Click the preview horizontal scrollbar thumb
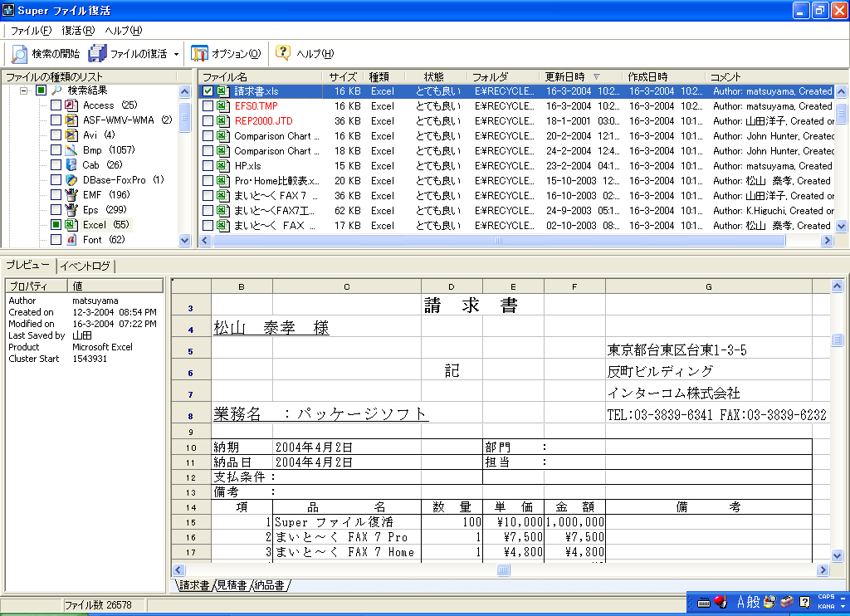The height and width of the screenshot is (616, 850). point(503,570)
